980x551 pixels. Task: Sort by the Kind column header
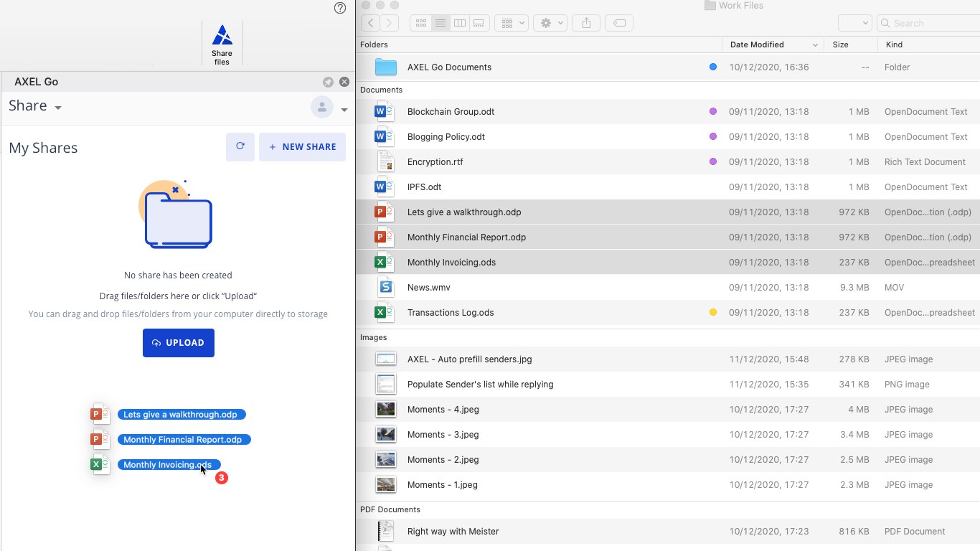[929, 44]
